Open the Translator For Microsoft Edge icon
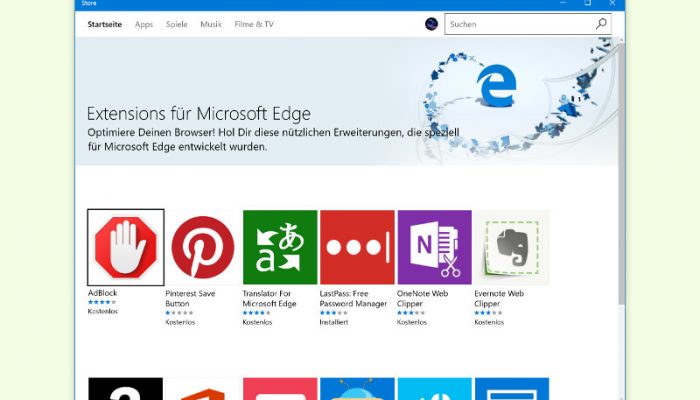 pyautogui.click(x=280, y=247)
